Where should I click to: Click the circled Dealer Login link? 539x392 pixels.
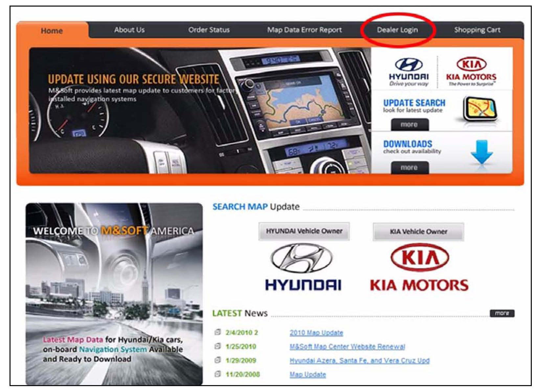click(397, 30)
